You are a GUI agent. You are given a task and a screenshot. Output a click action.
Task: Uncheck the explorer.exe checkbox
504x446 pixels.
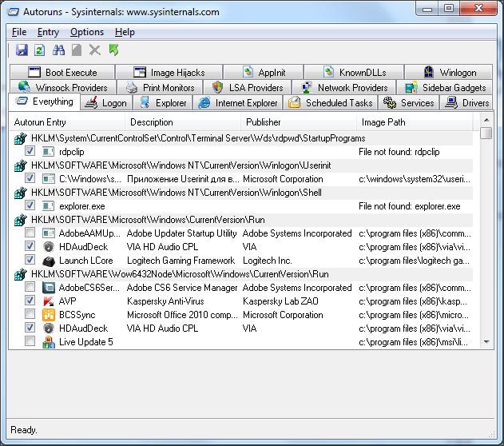(x=30, y=205)
